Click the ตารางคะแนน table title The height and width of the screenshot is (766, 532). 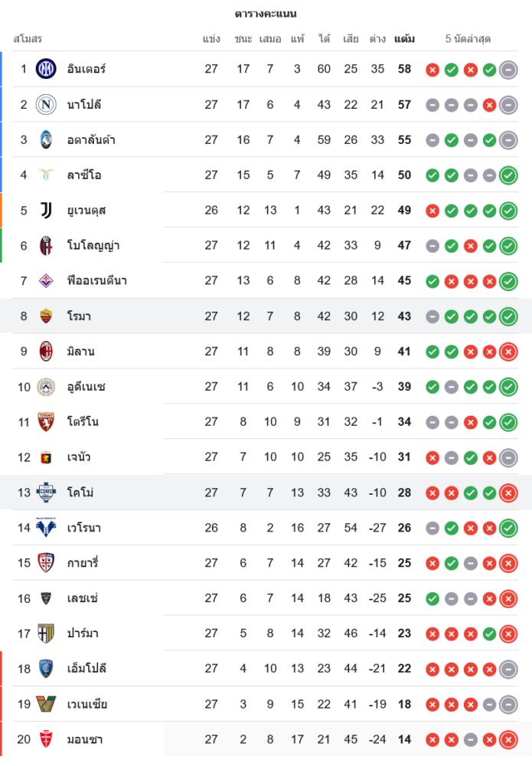pos(266,14)
